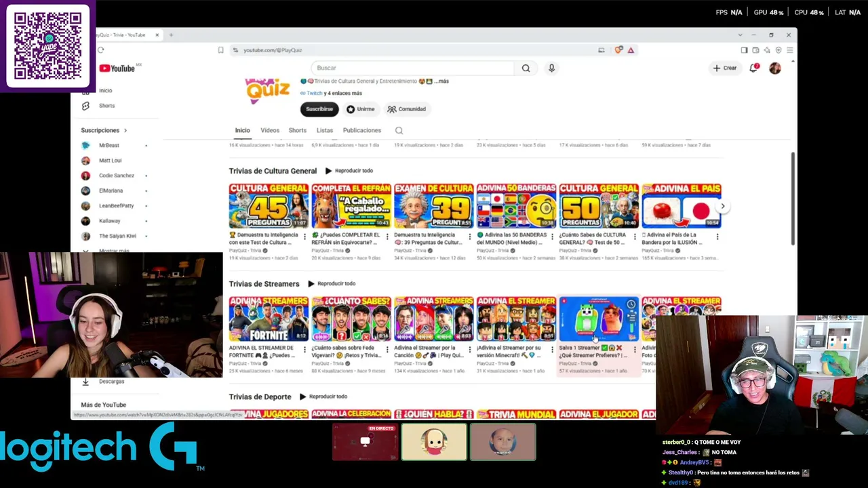Open the Adivina Streamers Fortnite thumbnail
868x488 pixels.
pyautogui.click(x=269, y=319)
